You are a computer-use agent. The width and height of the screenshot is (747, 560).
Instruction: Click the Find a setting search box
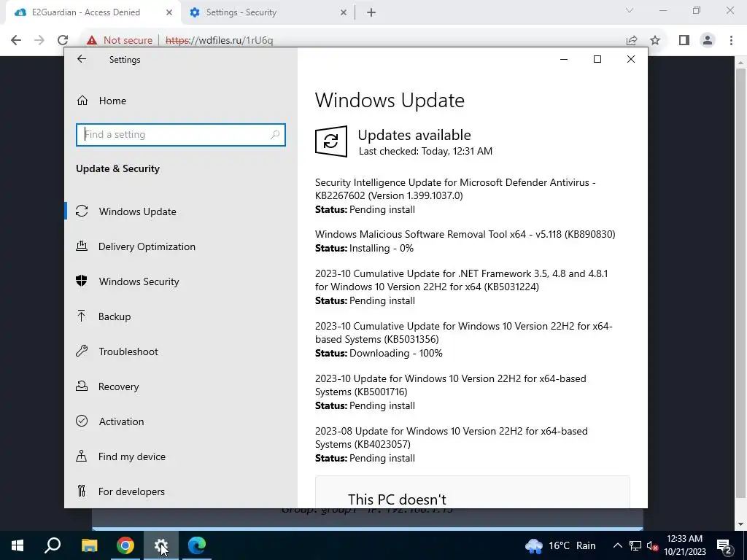[181, 135]
